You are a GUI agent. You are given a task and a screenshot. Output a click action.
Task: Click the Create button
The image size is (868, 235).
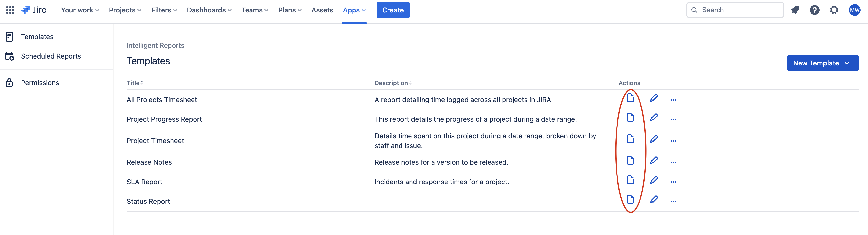(x=393, y=10)
